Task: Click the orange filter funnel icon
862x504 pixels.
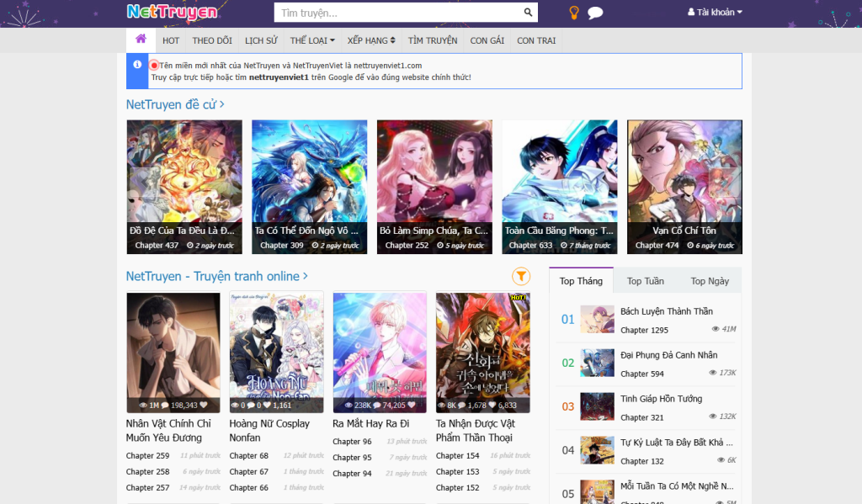Action: [521, 276]
